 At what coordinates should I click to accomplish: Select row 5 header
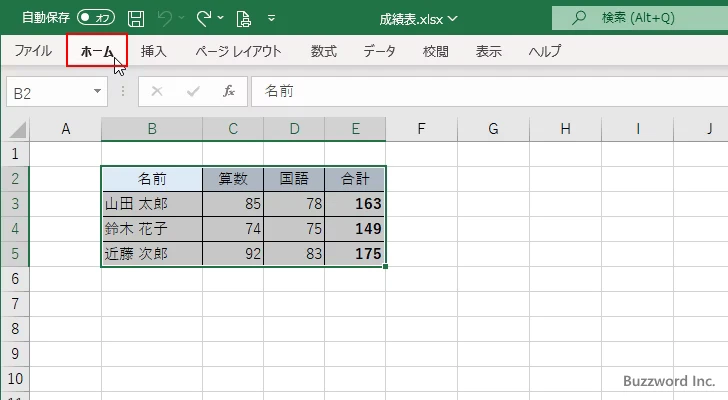click(x=15, y=254)
